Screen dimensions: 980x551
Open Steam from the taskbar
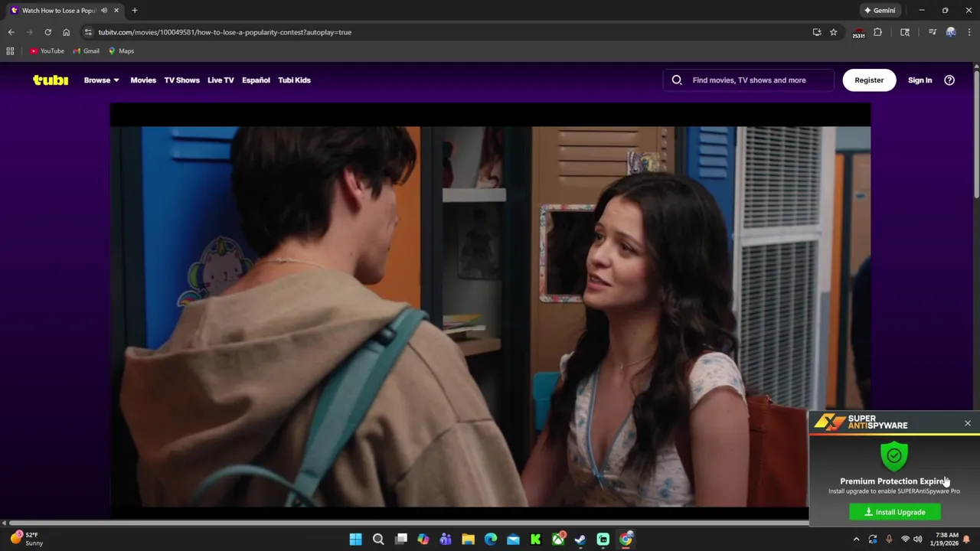[x=580, y=540]
